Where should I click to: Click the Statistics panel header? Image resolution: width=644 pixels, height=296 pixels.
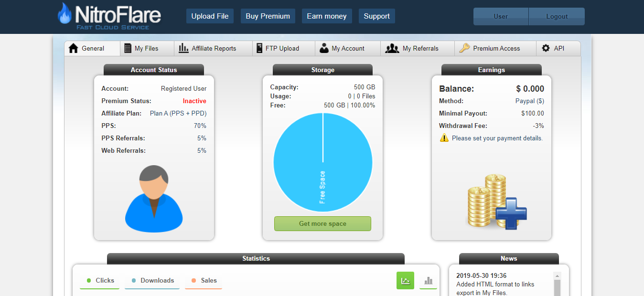click(256, 259)
